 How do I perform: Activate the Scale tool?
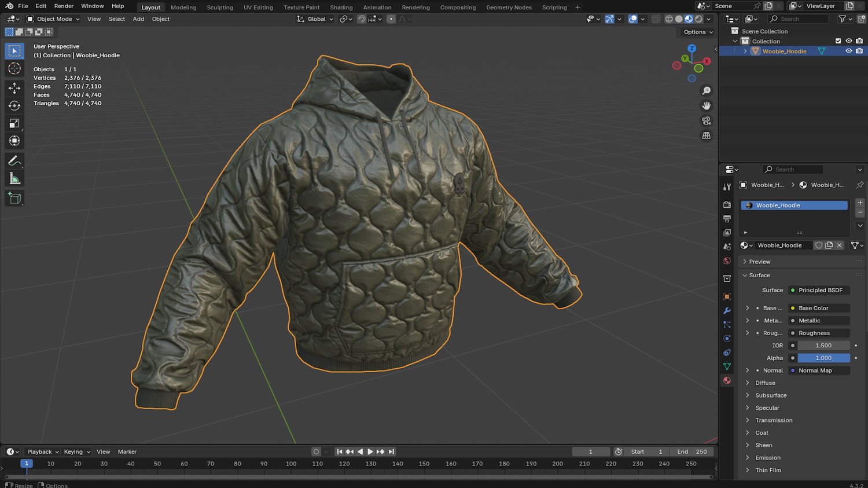[x=14, y=123]
